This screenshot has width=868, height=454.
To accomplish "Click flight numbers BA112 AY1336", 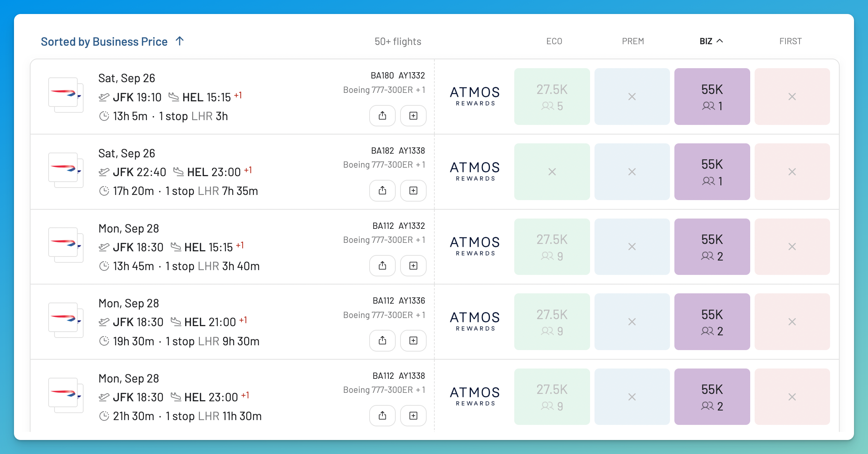I will tap(399, 301).
